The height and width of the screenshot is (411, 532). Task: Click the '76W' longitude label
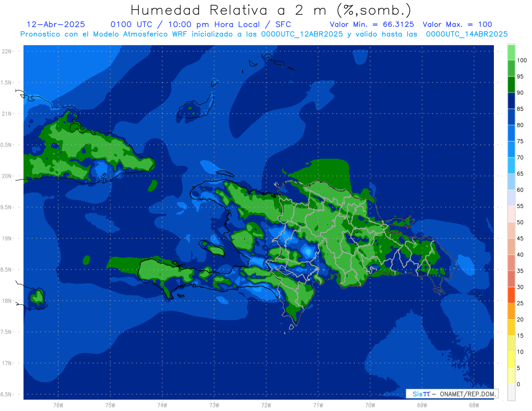(x=58, y=405)
